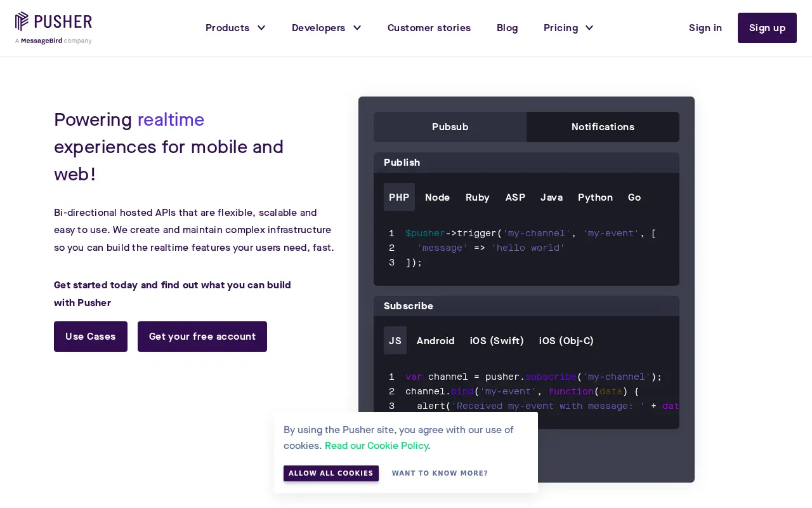Open the Blog page
The height and width of the screenshot is (508, 812).
[x=507, y=28]
